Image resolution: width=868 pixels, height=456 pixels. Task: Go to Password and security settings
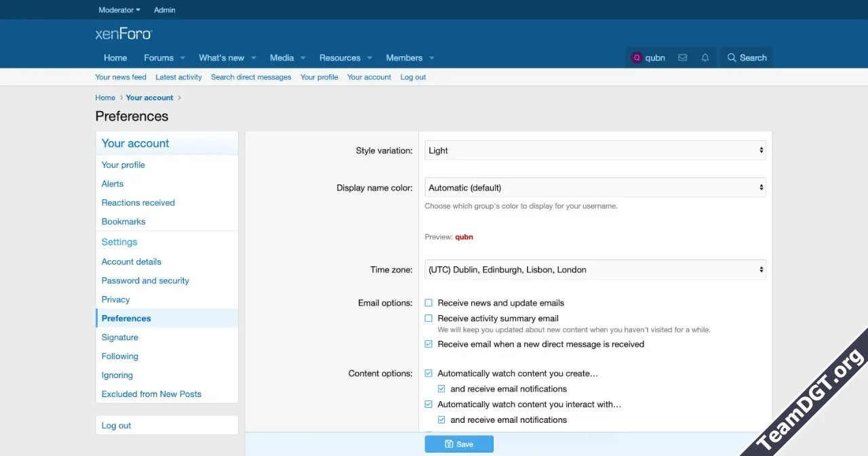145,281
